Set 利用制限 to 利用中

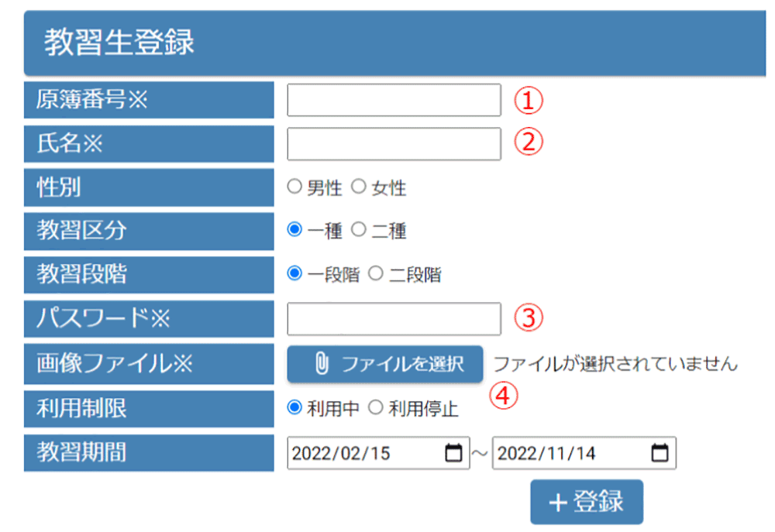294,408
